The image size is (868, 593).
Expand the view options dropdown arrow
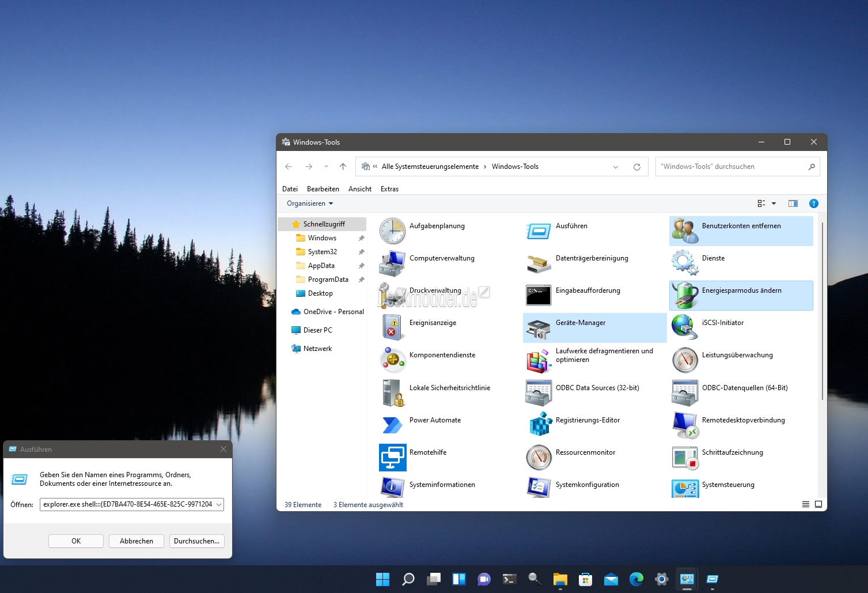774,203
